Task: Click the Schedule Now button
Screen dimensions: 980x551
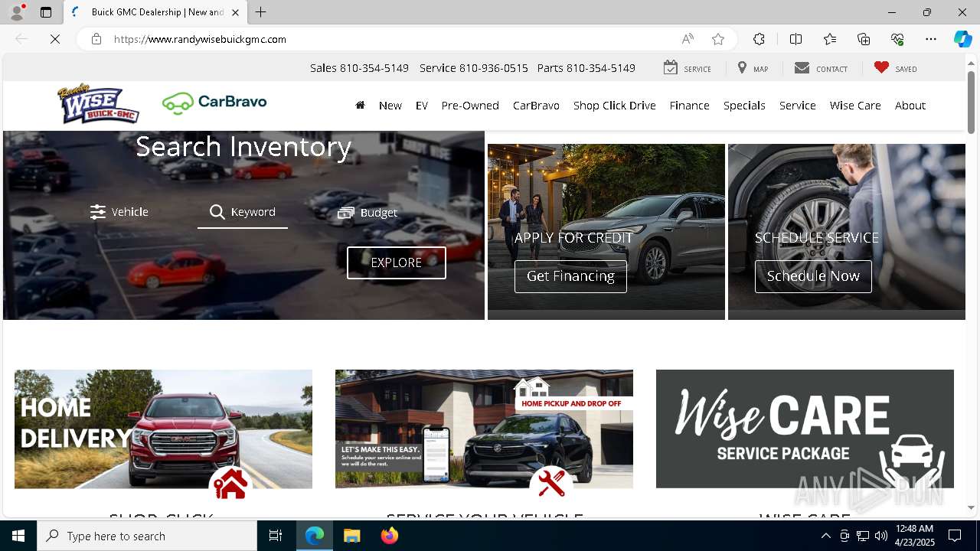Action: [x=813, y=276]
